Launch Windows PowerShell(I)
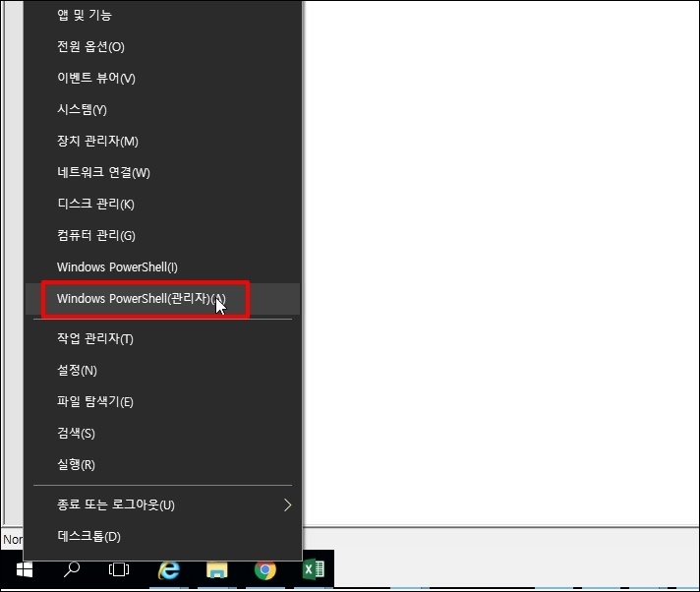 click(162, 266)
